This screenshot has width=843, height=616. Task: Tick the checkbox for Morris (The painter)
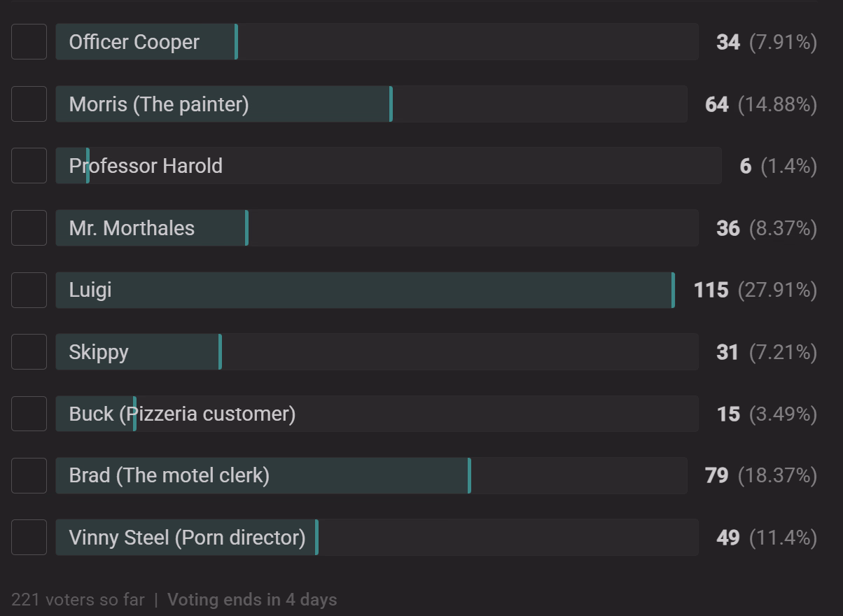[29, 104]
